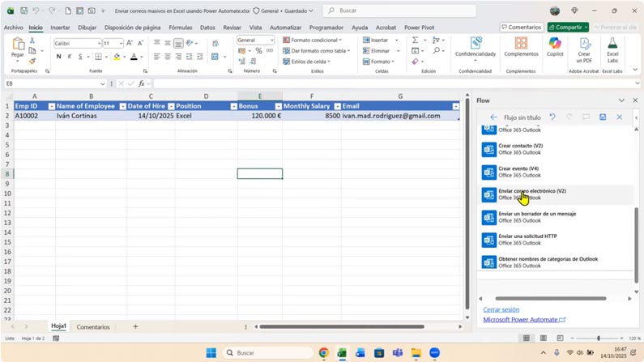Viewport: 644px width, 362px height.
Task: Toggle italic K formatting
Action: click(x=70, y=56)
